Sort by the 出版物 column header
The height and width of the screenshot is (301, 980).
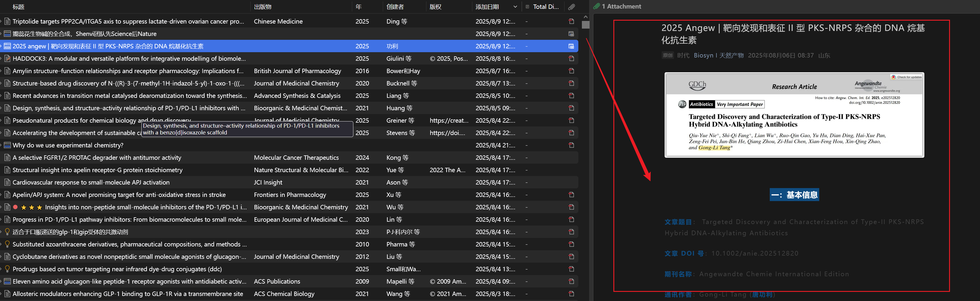[262, 7]
